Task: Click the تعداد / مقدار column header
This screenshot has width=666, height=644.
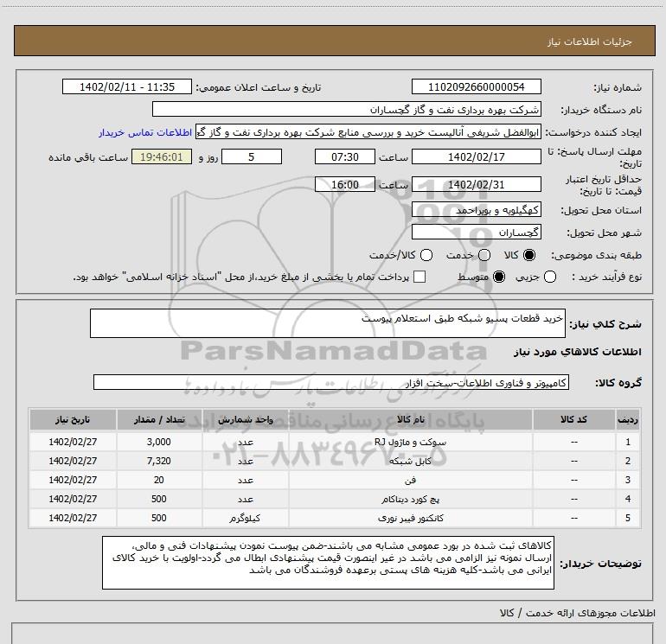Action: point(159,420)
